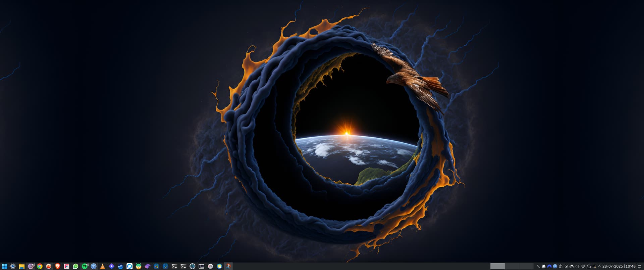Open the volume control in system tray

coord(577,266)
